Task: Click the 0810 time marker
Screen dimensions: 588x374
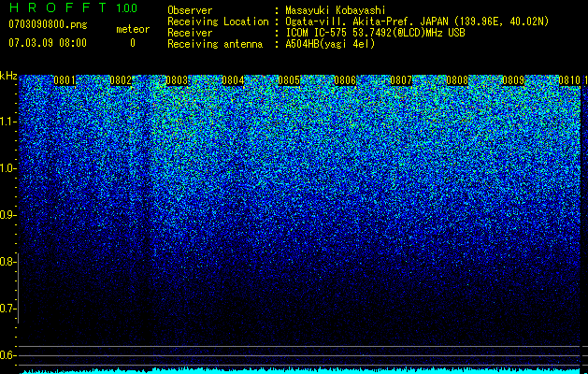Action: tap(569, 80)
